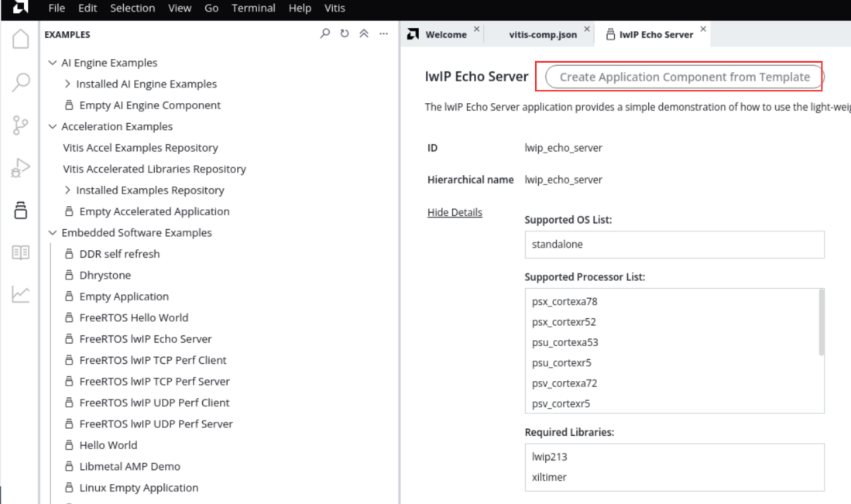Collapse the Acceleration Examples group
The image size is (851, 504).
coord(52,126)
